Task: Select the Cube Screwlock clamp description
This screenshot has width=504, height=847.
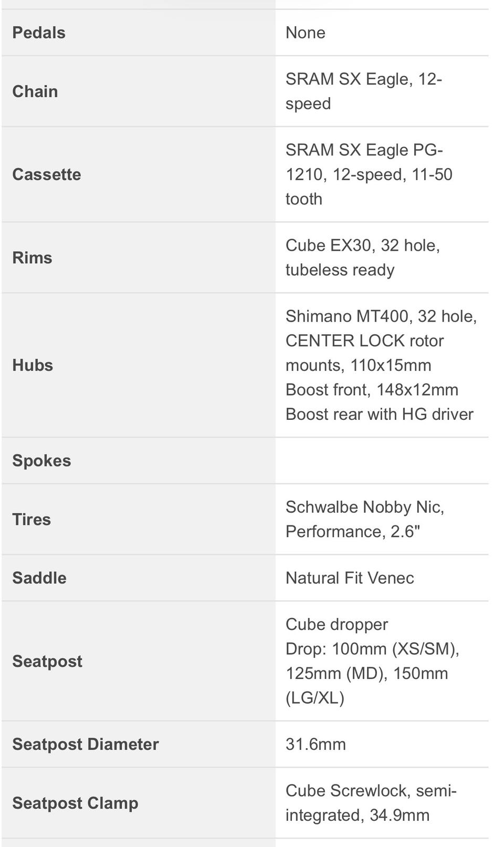Action: (x=371, y=803)
